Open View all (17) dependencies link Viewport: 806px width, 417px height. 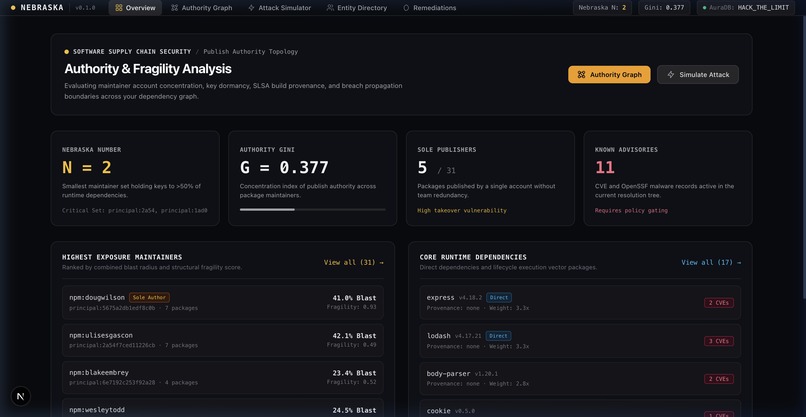pos(711,262)
